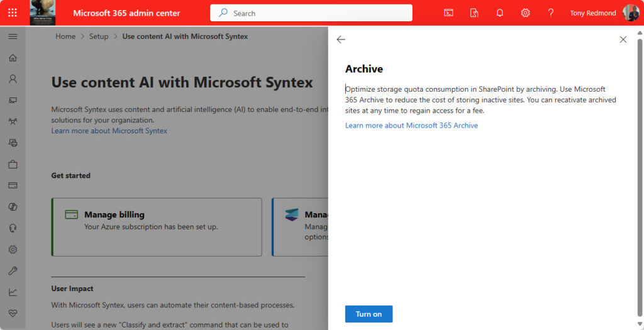Focus the Search box
644x330 pixels.
pyautogui.click(x=311, y=13)
